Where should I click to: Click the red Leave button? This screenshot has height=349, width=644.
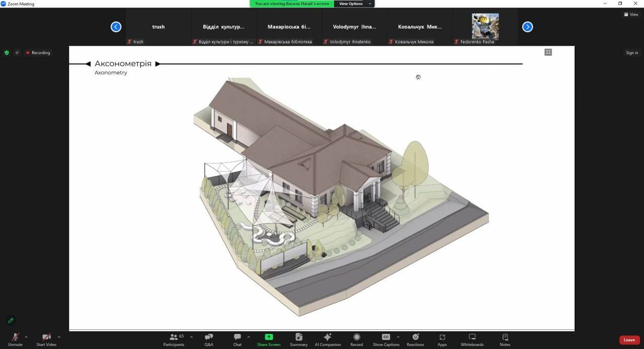tap(629, 340)
